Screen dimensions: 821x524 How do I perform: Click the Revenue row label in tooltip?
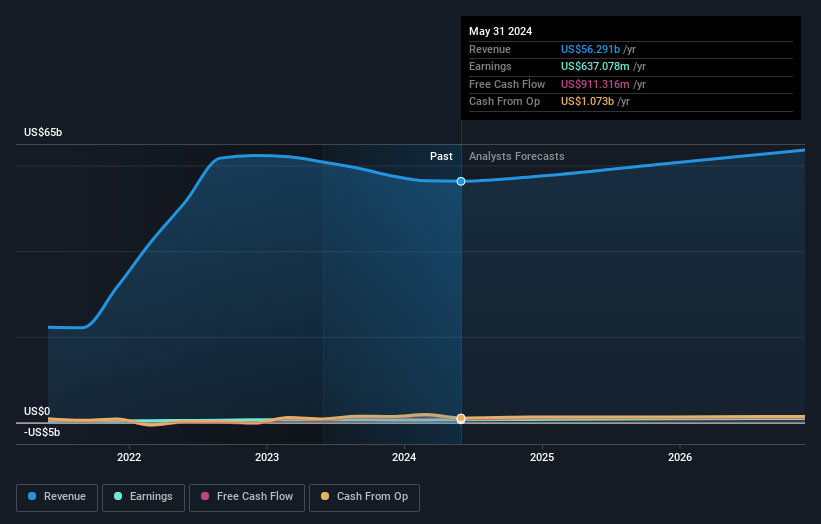(490, 49)
